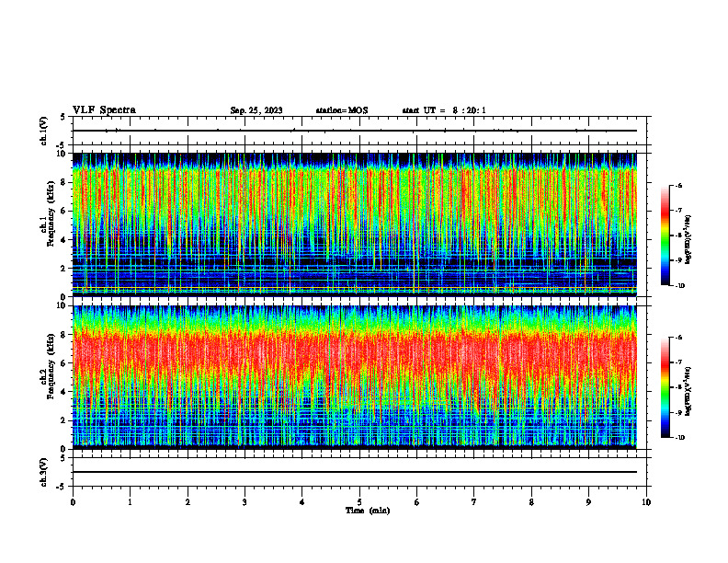This screenshot has width=728, height=563.
Task: Click the time axis tick label '10'
Action: [x=646, y=502]
